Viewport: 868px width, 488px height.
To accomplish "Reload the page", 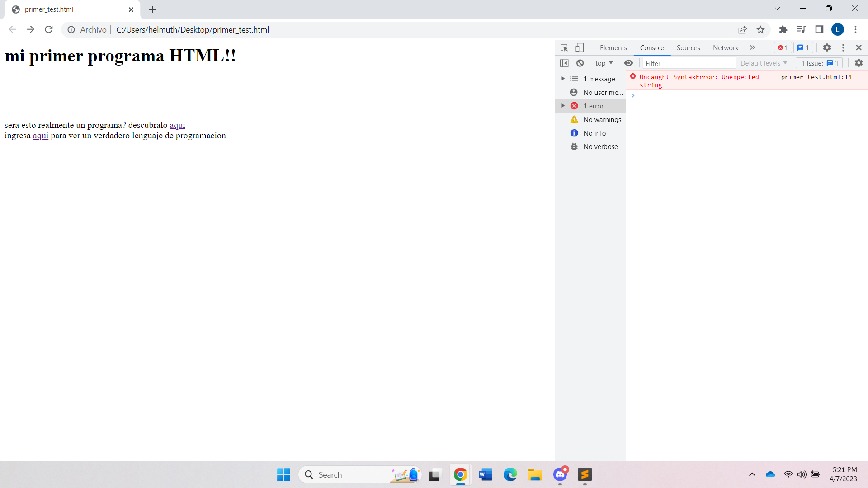I will pos(49,29).
